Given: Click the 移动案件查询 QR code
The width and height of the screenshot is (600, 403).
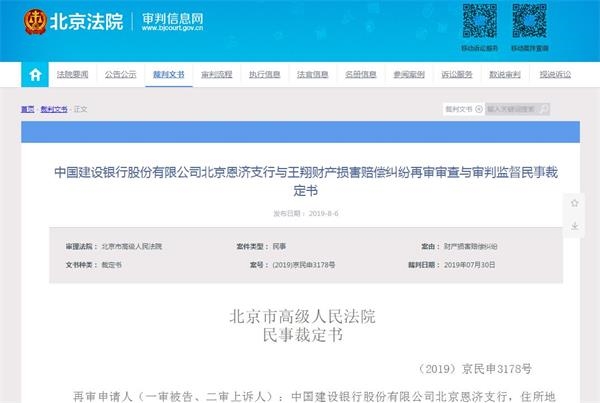Looking at the screenshot, I should [530, 21].
